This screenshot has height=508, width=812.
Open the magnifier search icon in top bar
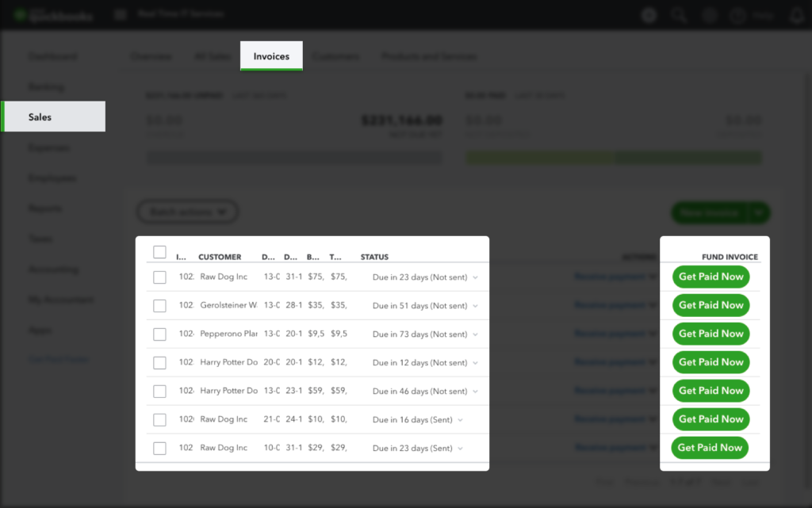[x=679, y=15]
